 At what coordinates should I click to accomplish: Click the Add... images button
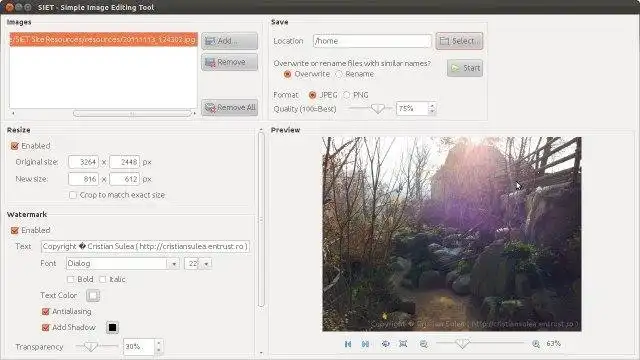pyautogui.click(x=229, y=41)
